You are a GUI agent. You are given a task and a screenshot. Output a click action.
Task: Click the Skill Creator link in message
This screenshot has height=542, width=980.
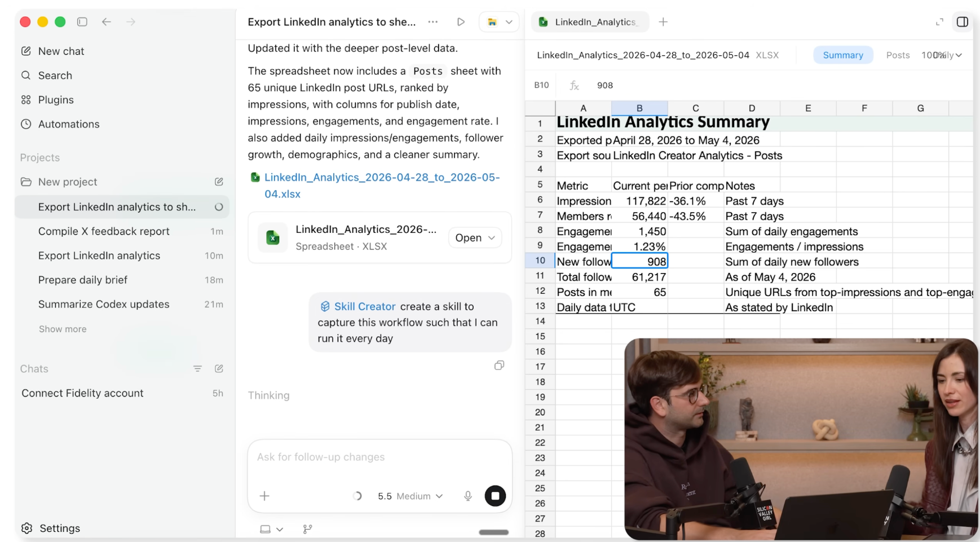pos(358,306)
